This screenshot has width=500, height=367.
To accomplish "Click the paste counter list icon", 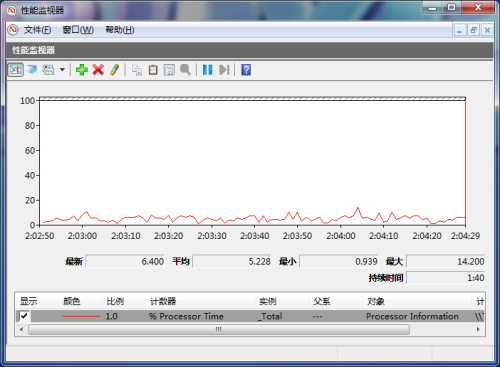I will pos(153,70).
